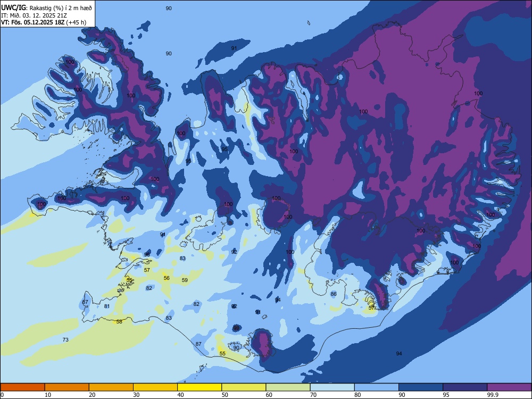
Task: Pick the light green 60–70 legend swatch
Action: tap(288, 387)
